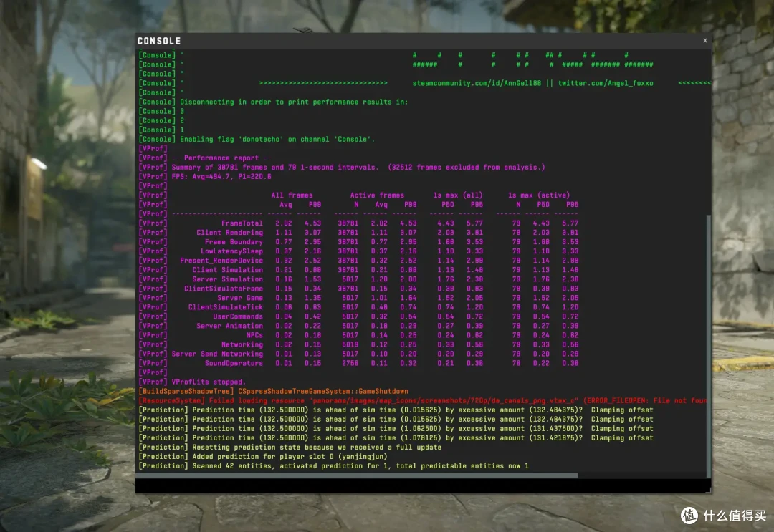
Task: Click the 'Present_RenderDevice' row label
Action: 221,261
